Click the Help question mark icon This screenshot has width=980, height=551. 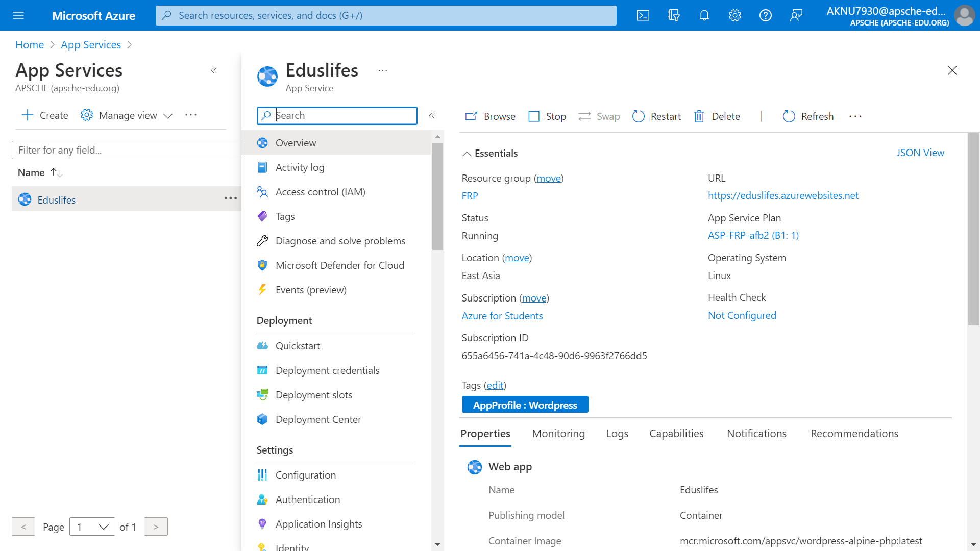coord(766,15)
